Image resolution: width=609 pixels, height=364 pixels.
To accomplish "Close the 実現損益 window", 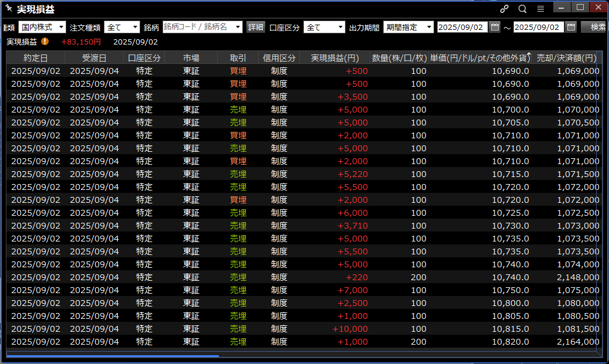I will [x=598, y=8].
